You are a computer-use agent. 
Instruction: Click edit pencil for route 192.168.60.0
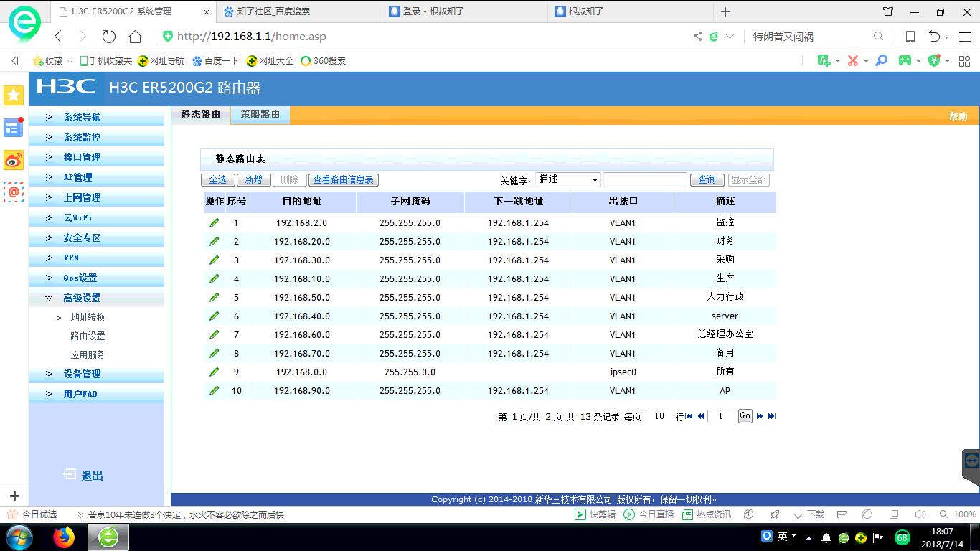click(x=214, y=335)
